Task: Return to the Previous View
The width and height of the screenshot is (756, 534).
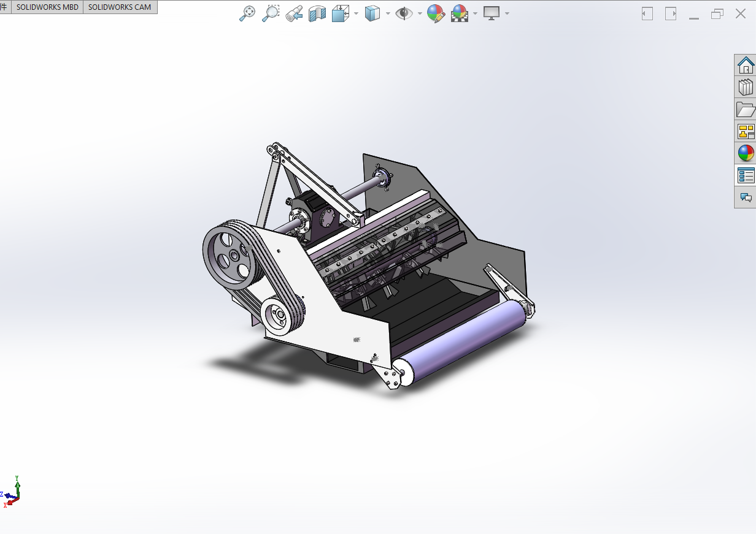Action: (294, 13)
